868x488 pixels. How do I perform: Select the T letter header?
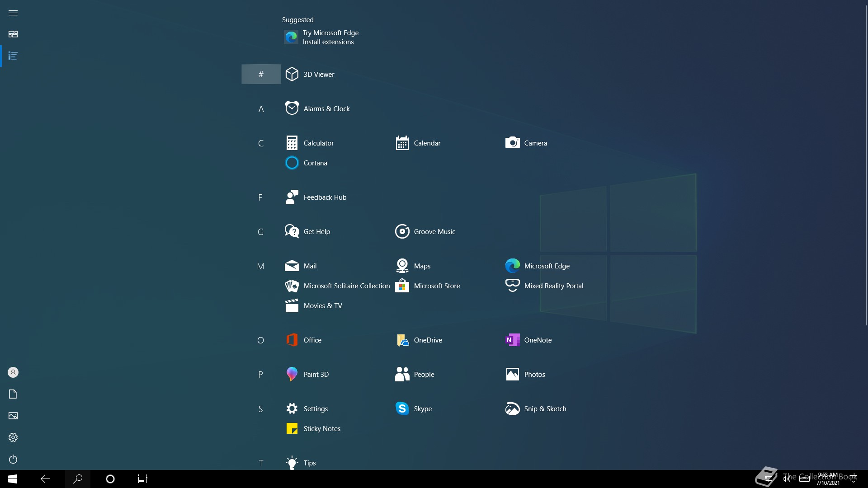tap(261, 463)
